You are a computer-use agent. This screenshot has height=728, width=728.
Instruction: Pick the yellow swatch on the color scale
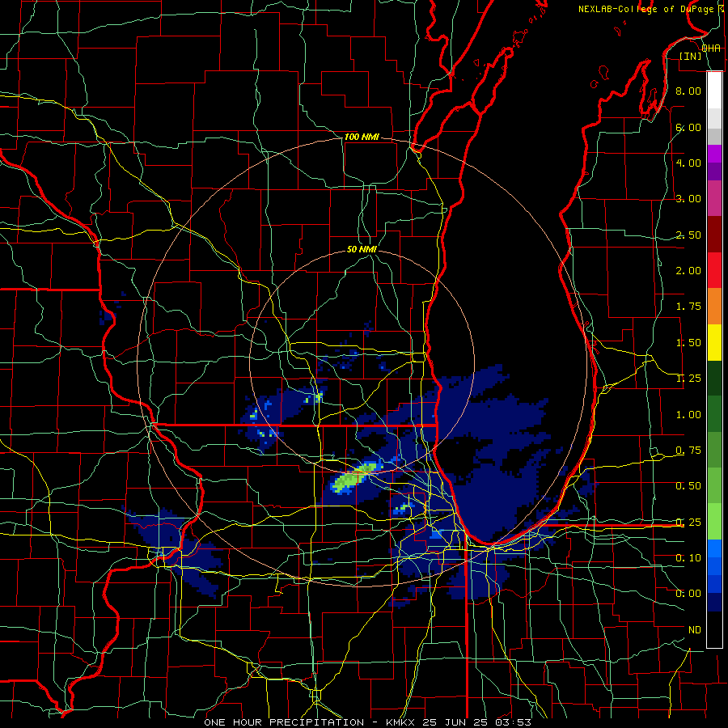coord(714,342)
